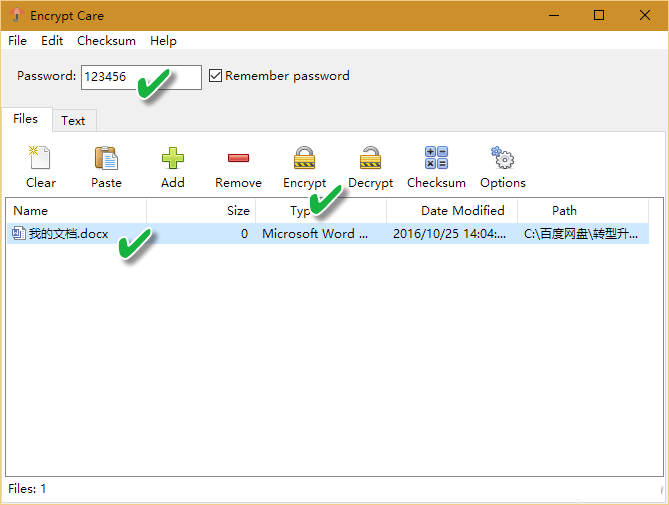Image resolution: width=669 pixels, height=505 pixels.
Task: Open the Checksum calculator icon
Action: pos(436,157)
